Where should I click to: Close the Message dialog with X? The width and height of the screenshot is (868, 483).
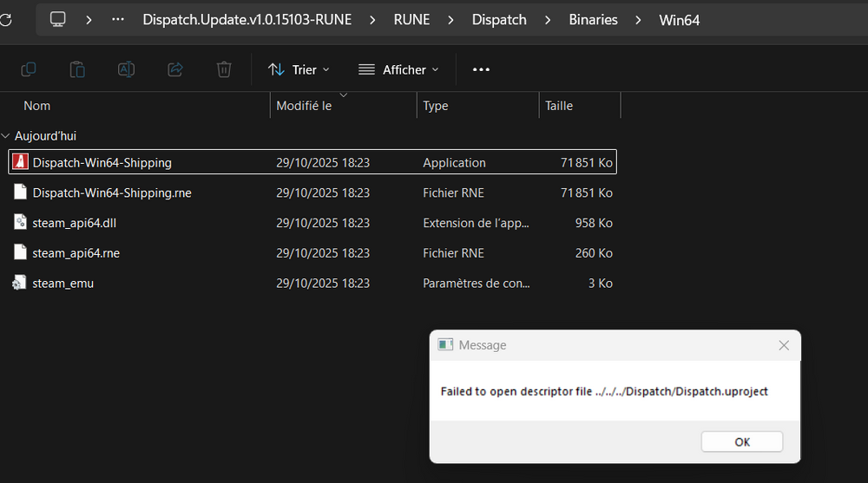pos(784,345)
